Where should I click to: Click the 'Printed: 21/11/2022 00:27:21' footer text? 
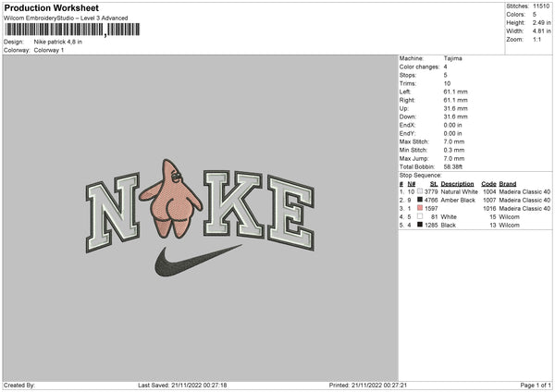click(x=368, y=386)
